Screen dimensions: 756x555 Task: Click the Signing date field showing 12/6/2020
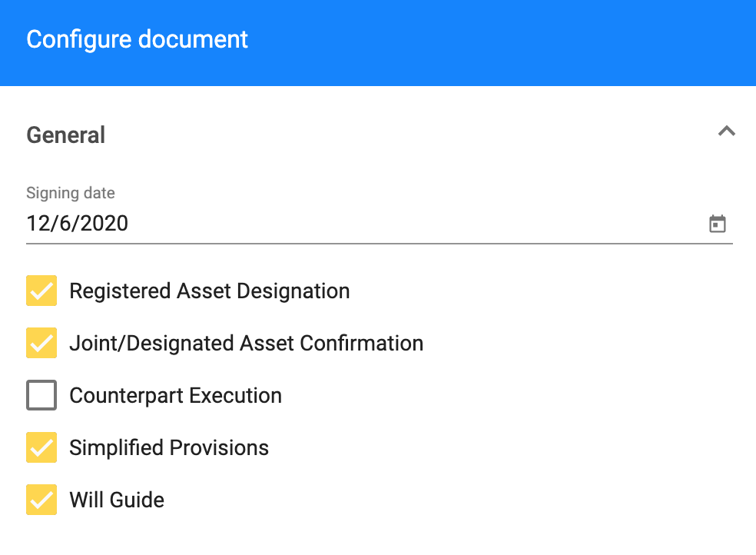(77, 224)
